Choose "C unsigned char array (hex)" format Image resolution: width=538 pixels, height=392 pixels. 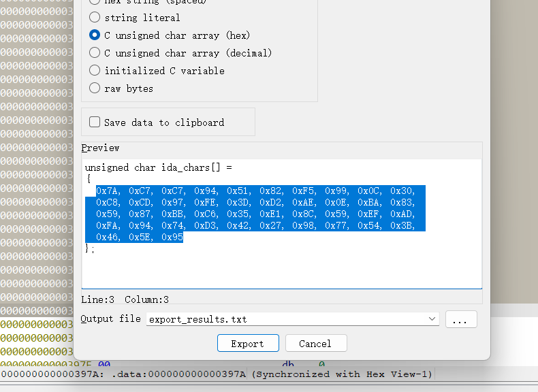pos(95,35)
